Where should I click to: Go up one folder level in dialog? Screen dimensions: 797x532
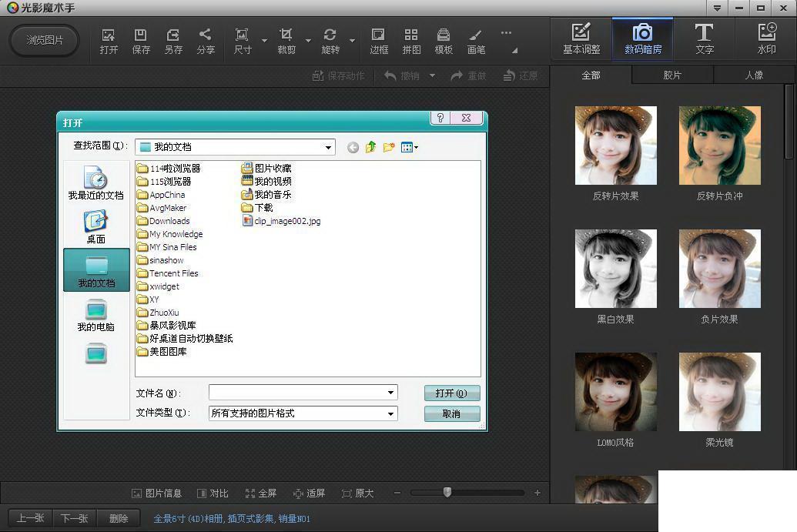point(370,147)
